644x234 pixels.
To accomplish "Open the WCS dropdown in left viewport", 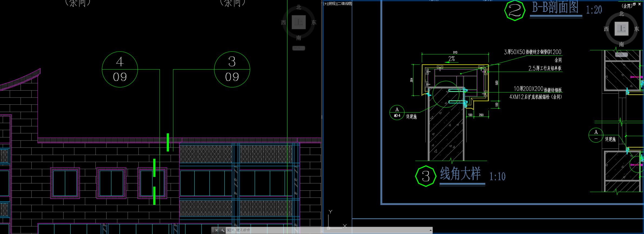I will tap(298, 48).
